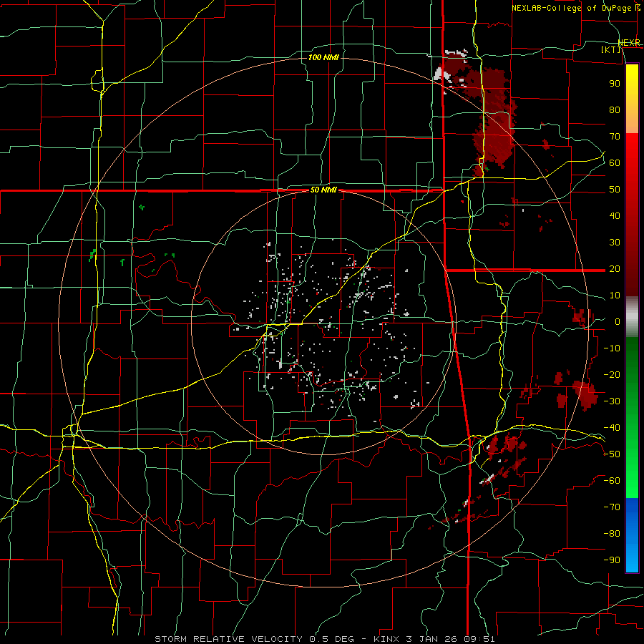This screenshot has width=644, height=644.
Task: Select the "-10" value on the velocity scale
Action: 612,348
